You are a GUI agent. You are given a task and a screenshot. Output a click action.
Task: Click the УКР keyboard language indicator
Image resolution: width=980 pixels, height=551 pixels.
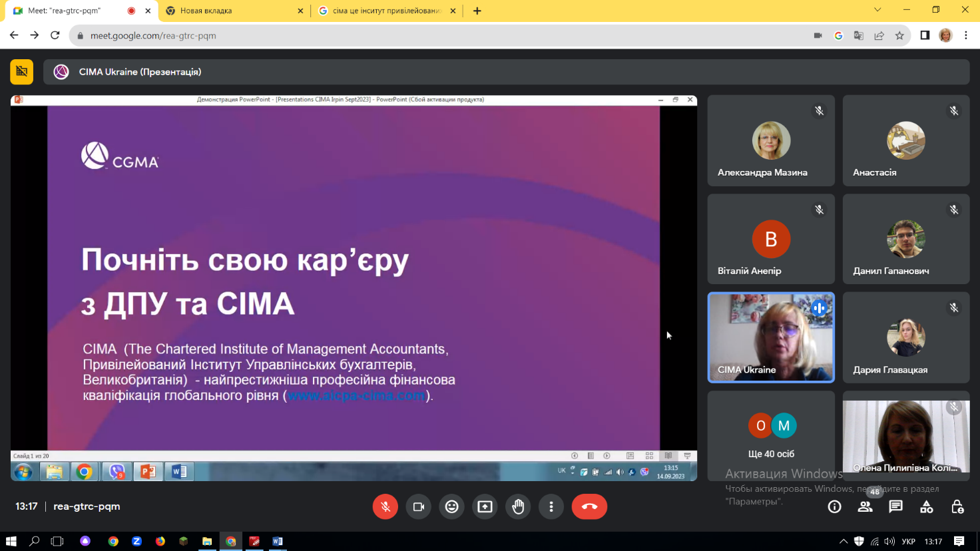908,541
